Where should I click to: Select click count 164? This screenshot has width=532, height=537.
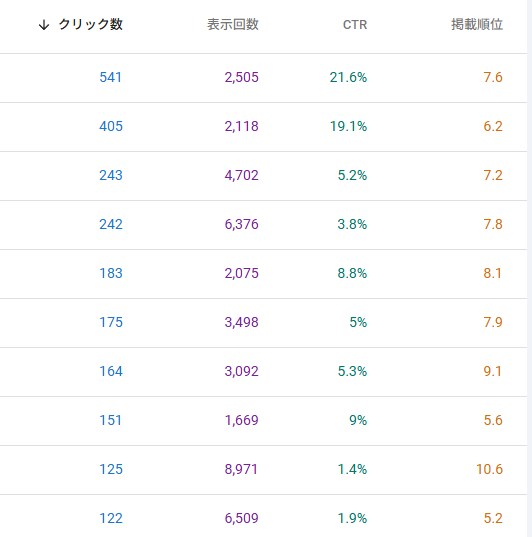111,371
